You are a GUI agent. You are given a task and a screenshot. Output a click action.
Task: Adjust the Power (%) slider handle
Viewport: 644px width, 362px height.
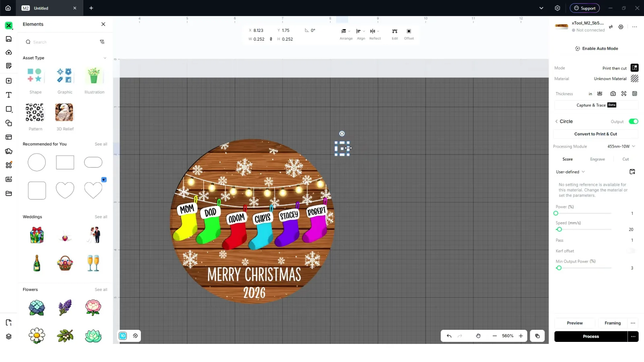click(556, 214)
